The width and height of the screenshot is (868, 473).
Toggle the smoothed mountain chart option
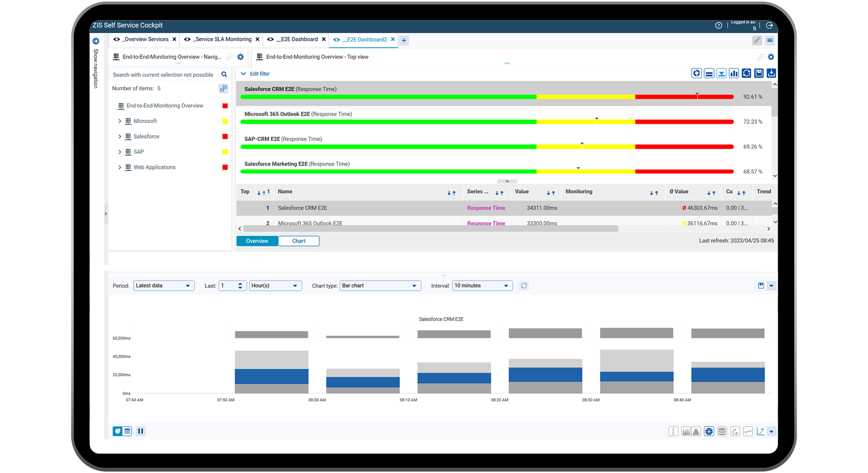(x=696, y=431)
